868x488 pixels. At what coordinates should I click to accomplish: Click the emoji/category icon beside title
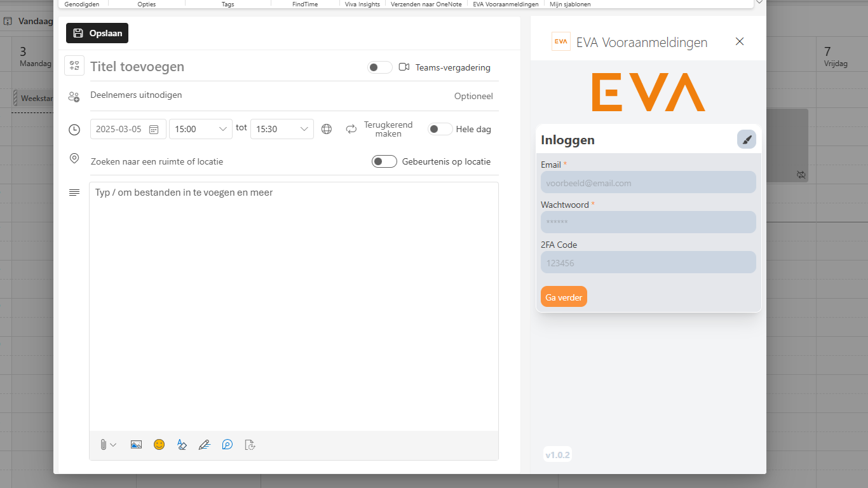pyautogui.click(x=74, y=65)
